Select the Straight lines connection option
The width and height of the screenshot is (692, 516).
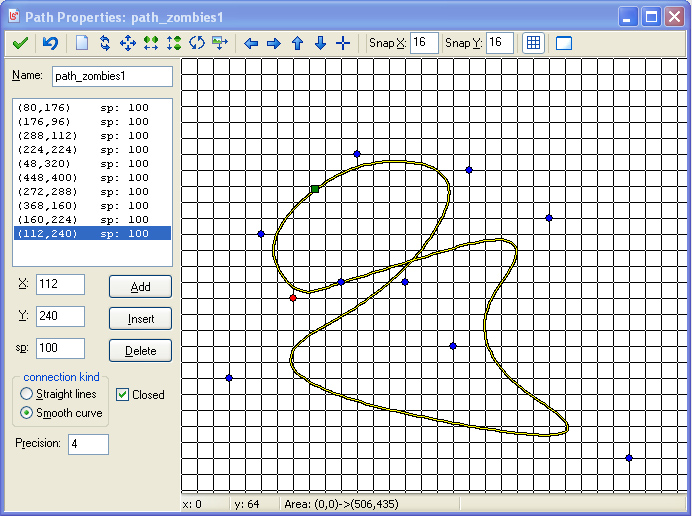pyautogui.click(x=27, y=395)
